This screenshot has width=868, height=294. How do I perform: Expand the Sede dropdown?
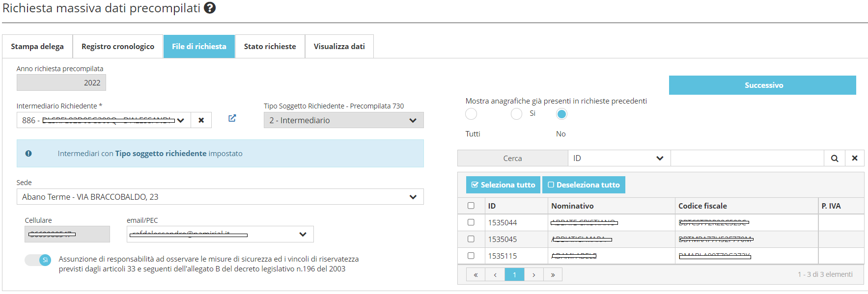click(220, 197)
